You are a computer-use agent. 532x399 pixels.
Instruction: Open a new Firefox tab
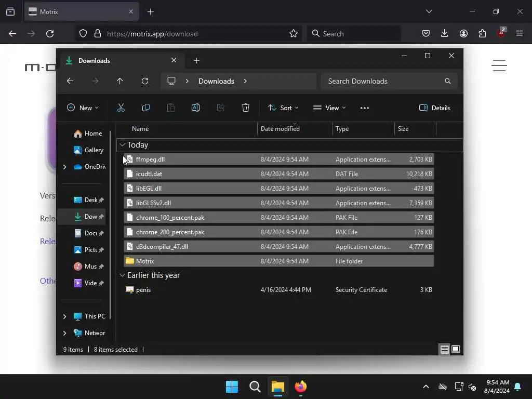[x=150, y=11]
